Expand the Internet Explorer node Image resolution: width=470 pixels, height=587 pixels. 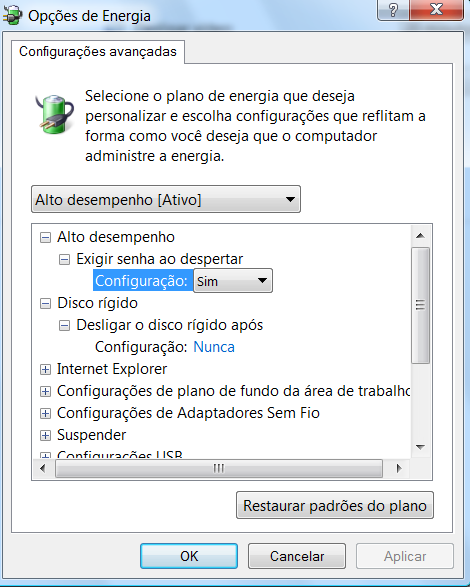(45, 369)
